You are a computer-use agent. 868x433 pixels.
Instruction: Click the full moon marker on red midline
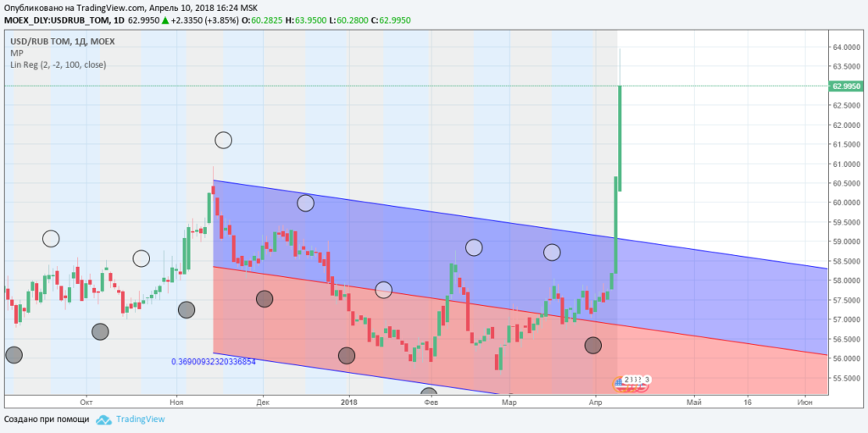384,290
